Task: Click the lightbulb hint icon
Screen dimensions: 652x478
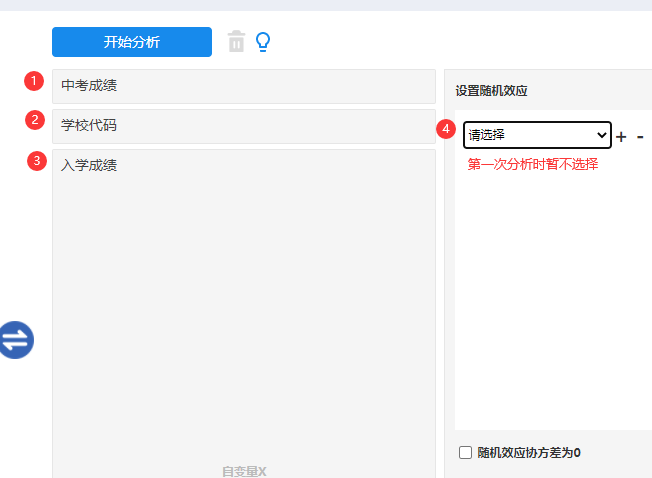Action: pyautogui.click(x=263, y=42)
